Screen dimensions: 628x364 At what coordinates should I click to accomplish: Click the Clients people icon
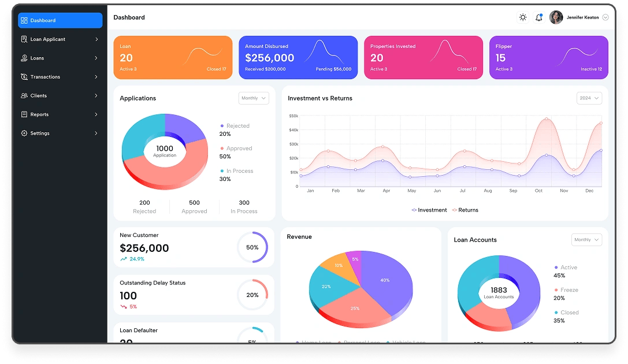click(x=24, y=96)
